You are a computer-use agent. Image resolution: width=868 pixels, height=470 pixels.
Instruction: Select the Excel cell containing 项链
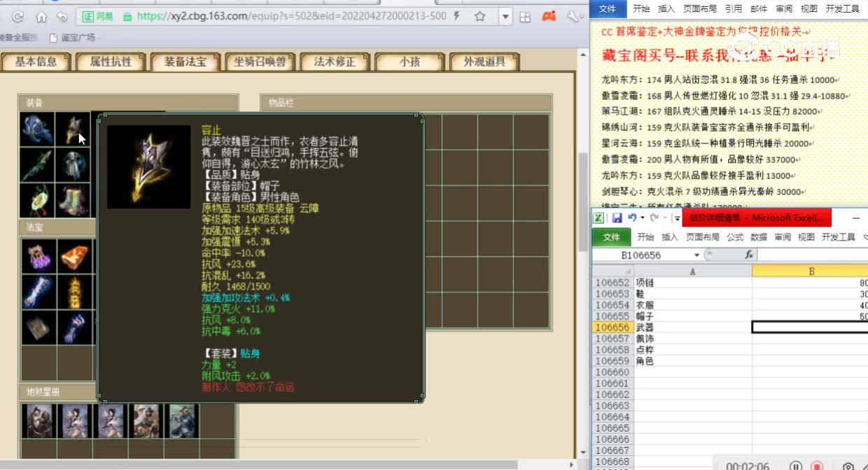[692, 283]
